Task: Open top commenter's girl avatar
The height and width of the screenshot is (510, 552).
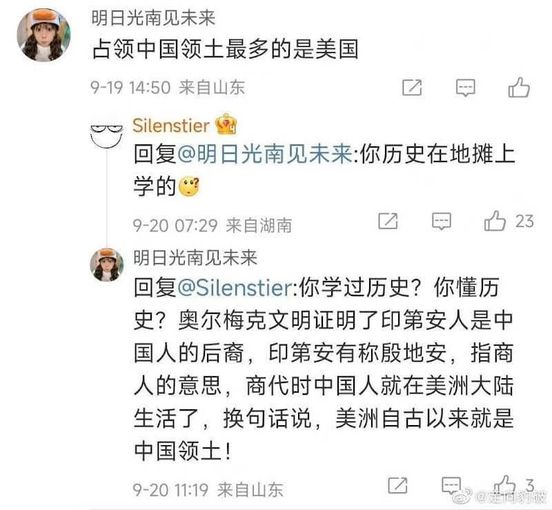Action: click(44, 35)
